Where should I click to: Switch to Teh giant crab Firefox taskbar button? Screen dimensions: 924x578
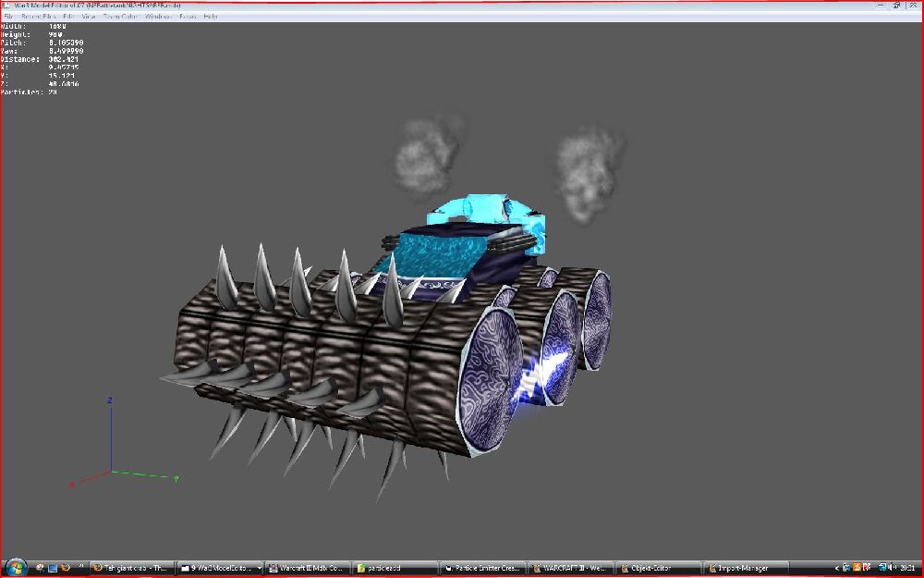pyautogui.click(x=131, y=568)
